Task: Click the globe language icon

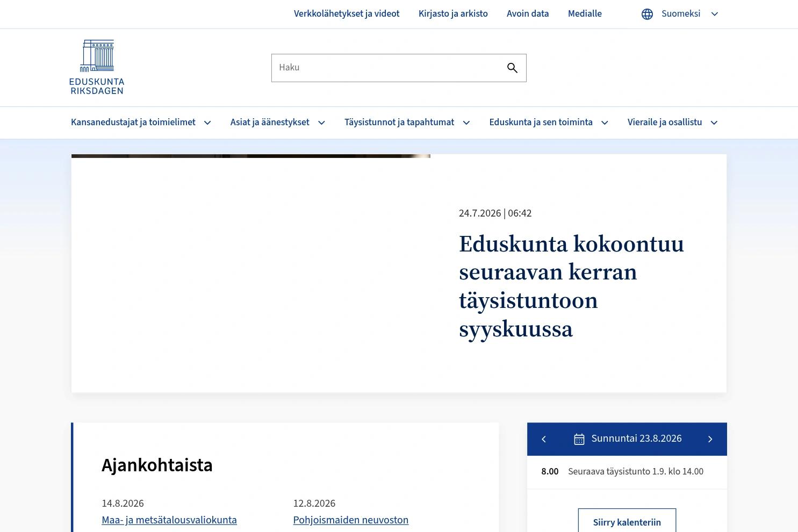Action: (647, 14)
